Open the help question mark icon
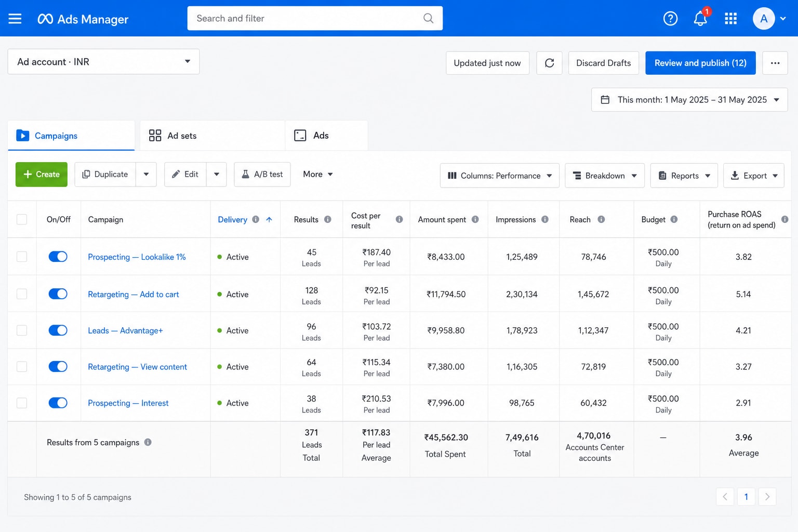Screen dimensions: 798x532 (x=670, y=19)
